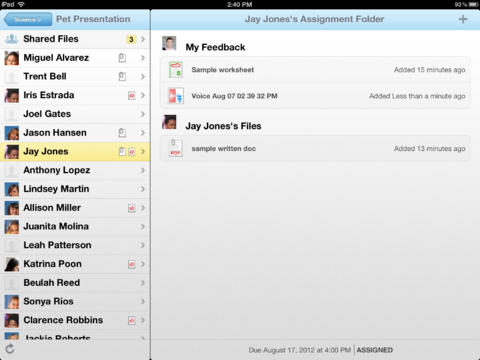
Task: Select student Lindsey Martin
Action: (x=75, y=189)
